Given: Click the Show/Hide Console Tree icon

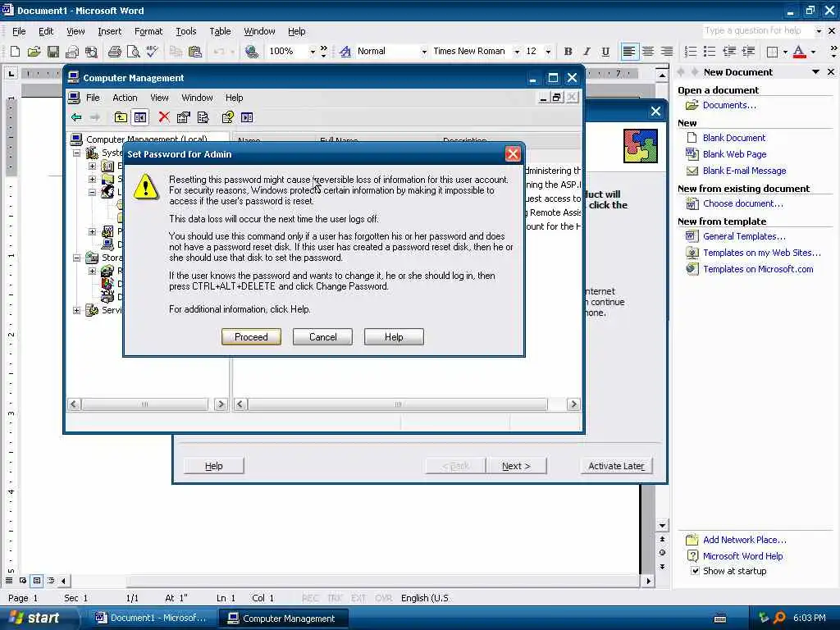Looking at the screenshot, I should 140,117.
